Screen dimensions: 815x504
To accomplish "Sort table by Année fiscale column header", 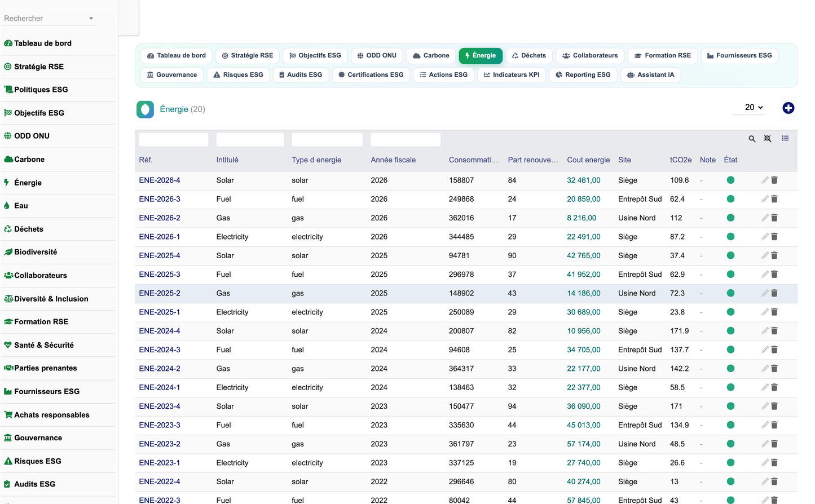I will click(x=393, y=160).
